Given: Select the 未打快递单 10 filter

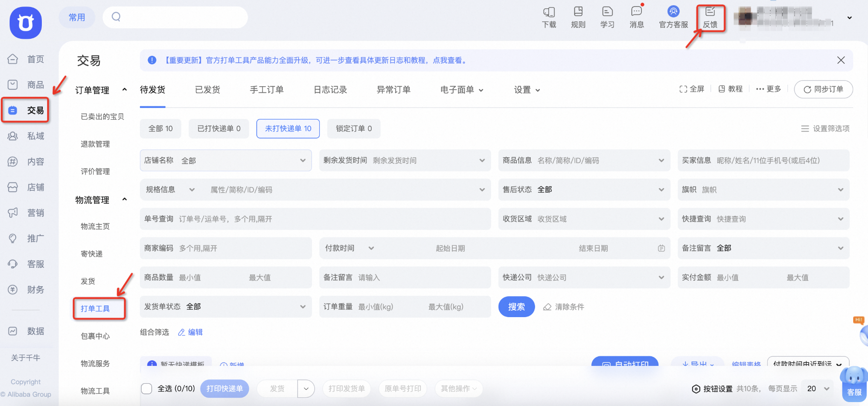Looking at the screenshot, I should point(288,129).
